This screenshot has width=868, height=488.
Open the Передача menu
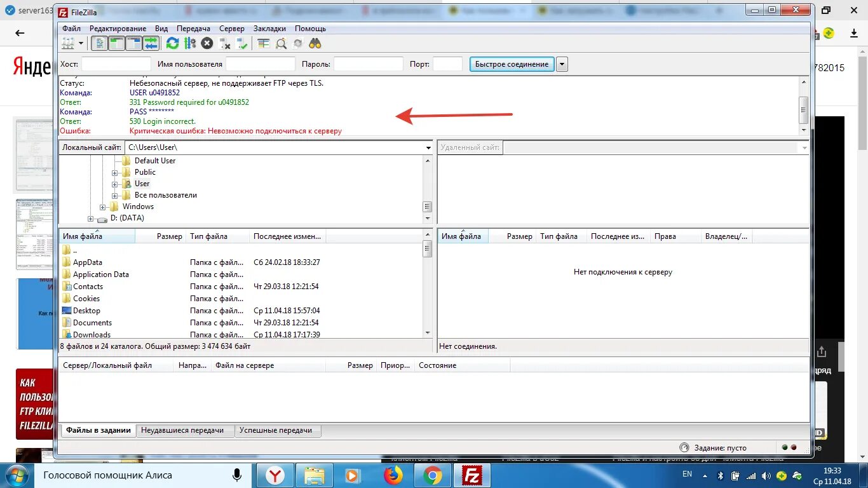point(193,29)
